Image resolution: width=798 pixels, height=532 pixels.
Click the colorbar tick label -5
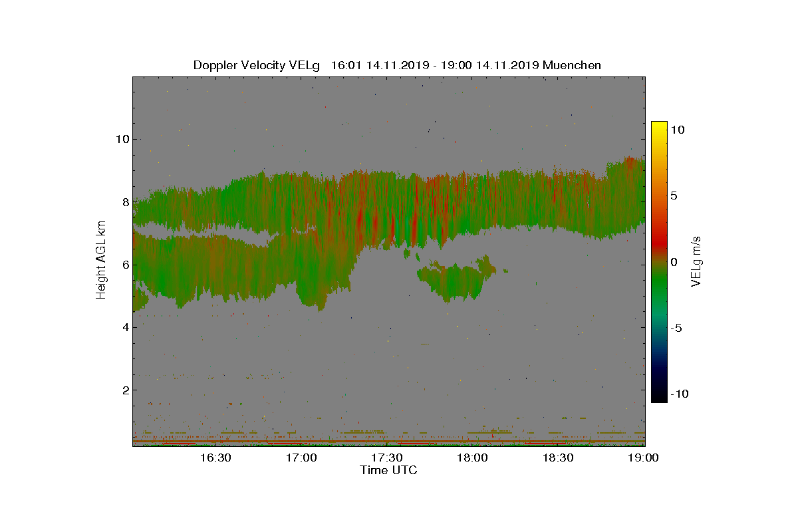point(676,328)
